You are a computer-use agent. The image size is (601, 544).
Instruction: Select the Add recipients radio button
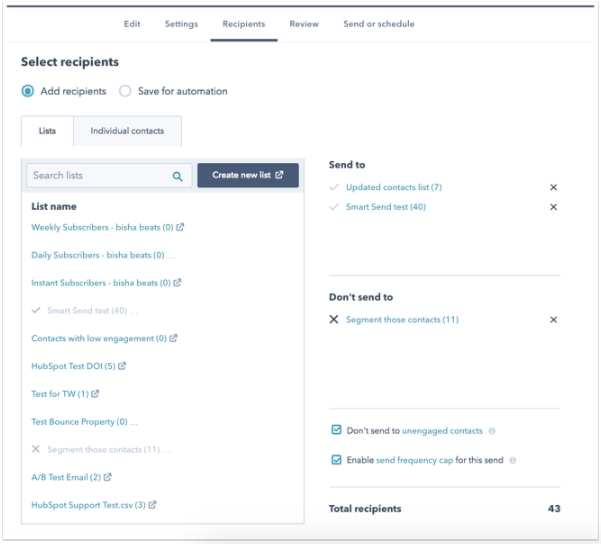pyautogui.click(x=28, y=91)
